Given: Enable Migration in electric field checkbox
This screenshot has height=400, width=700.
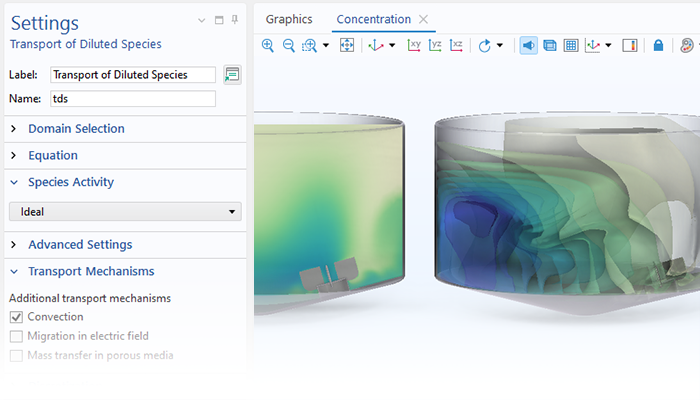Looking at the screenshot, I should (16, 336).
